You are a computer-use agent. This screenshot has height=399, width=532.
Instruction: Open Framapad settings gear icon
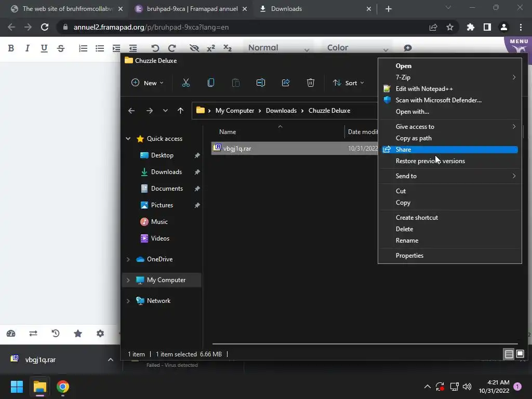(100, 334)
